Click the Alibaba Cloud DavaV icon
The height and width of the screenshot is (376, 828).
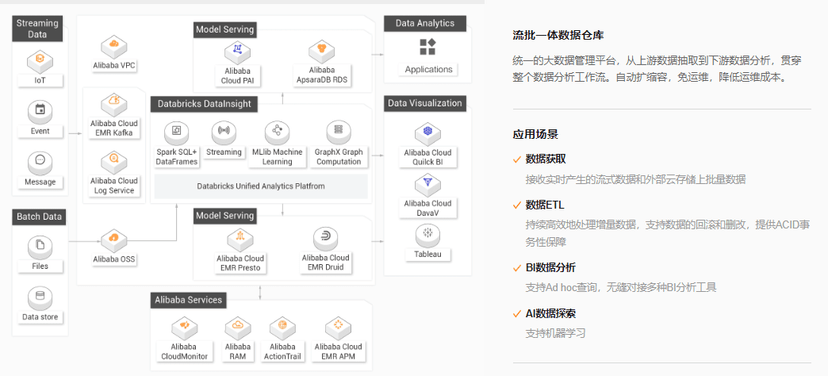click(x=428, y=185)
